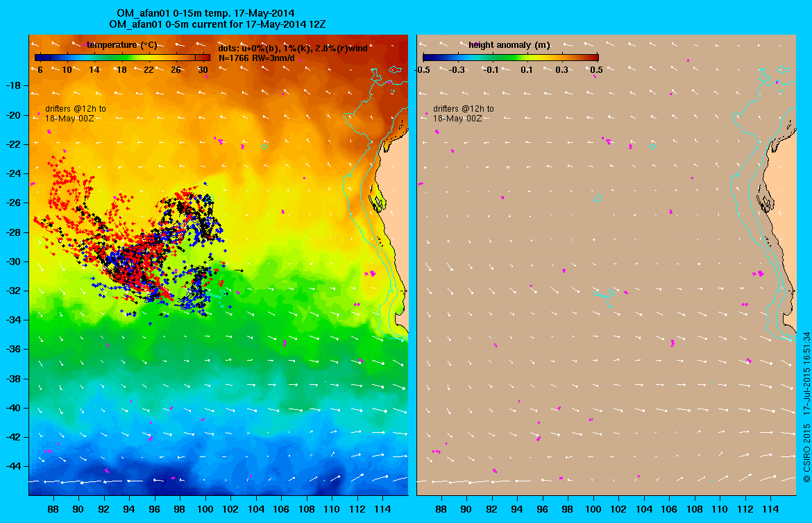
Task: Click the title 'OM_afan01 0-15m temp. 17-May-2014'
Action: [205, 13]
